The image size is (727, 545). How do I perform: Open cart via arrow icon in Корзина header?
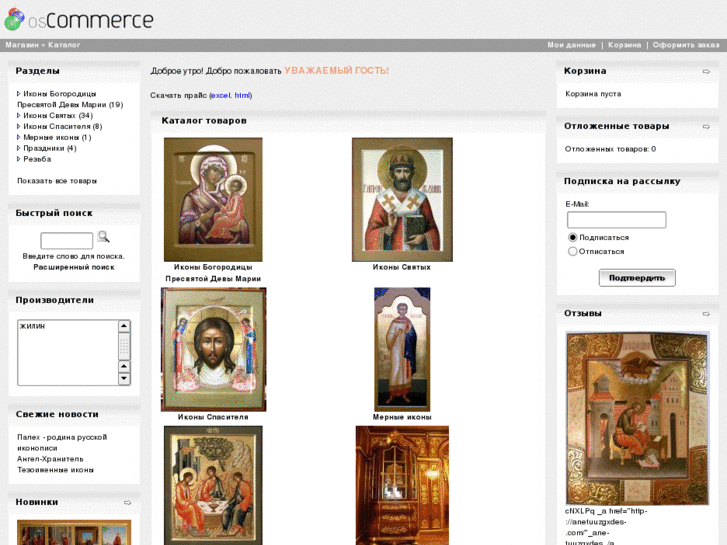(x=706, y=71)
